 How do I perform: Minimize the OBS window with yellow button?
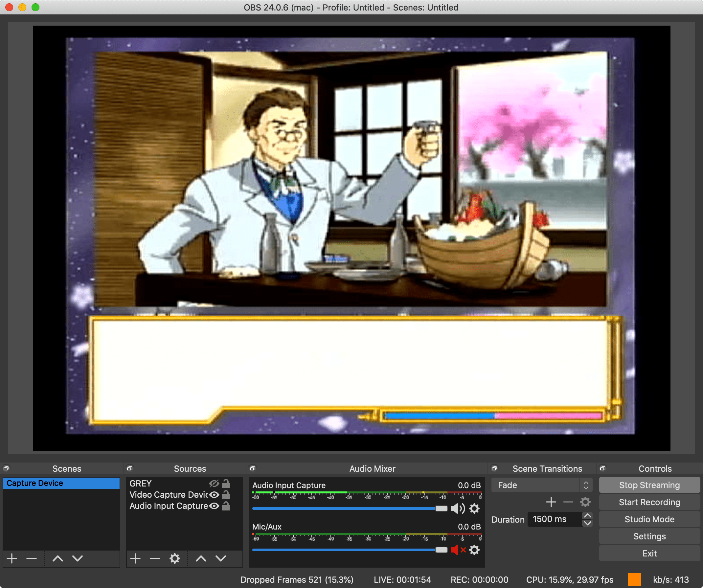[x=22, y=7]
